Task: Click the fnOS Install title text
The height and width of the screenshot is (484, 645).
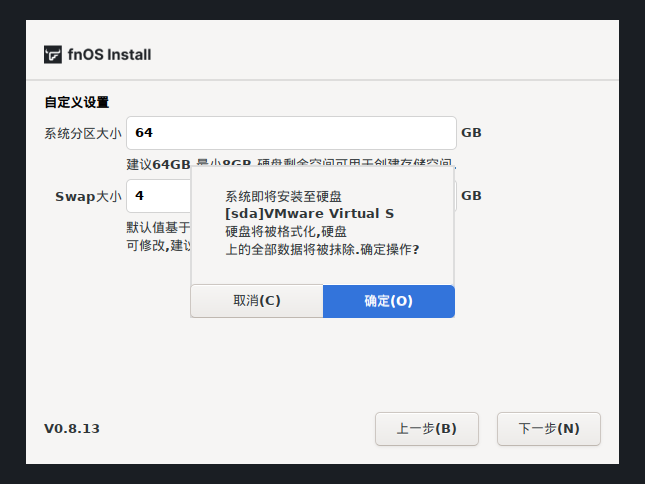Action: point(110,55)
